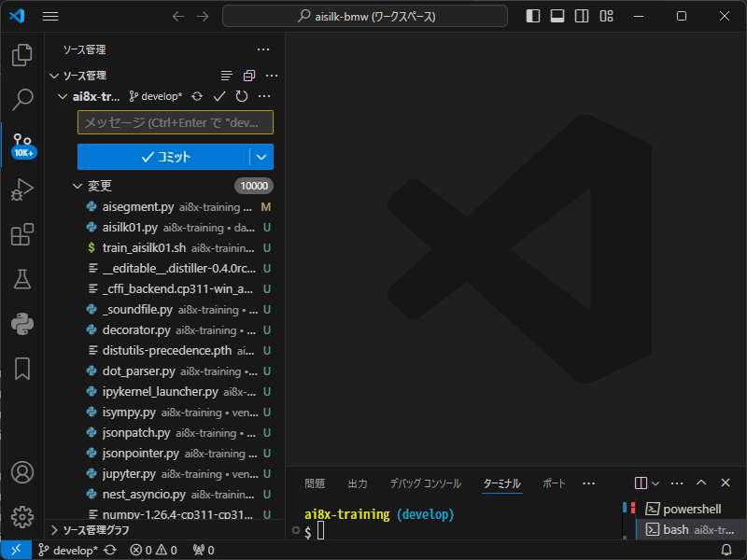Open more actions on the ソース管理 section header
Image resolution: width=747 pixels, height=560 pixels.
272,76
